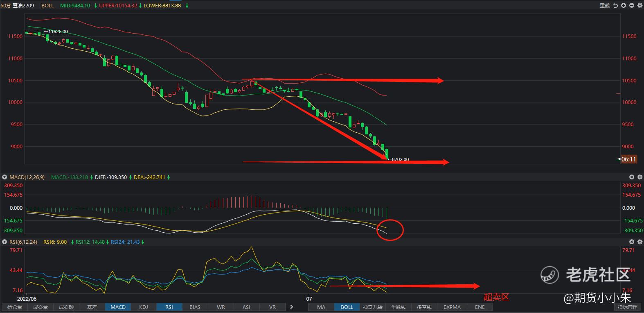
Task: Open 指标管理 indicator management
Action: (628, 307)
